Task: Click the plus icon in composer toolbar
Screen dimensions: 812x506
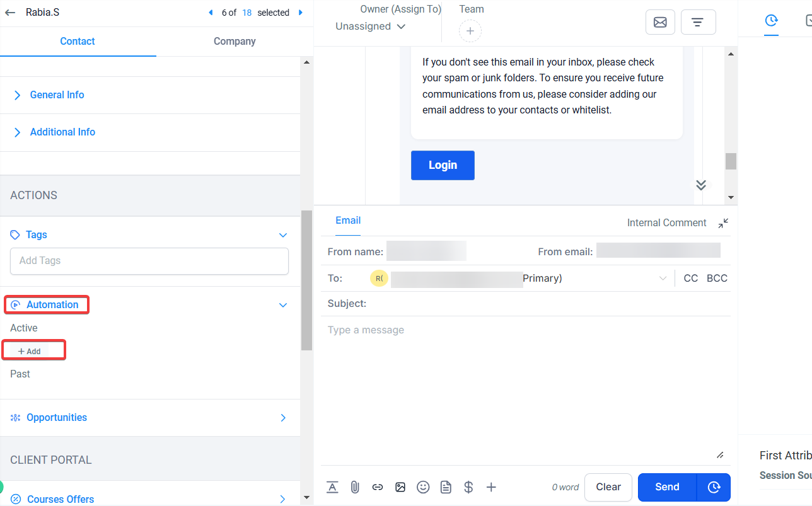Action: click(491, 487)
